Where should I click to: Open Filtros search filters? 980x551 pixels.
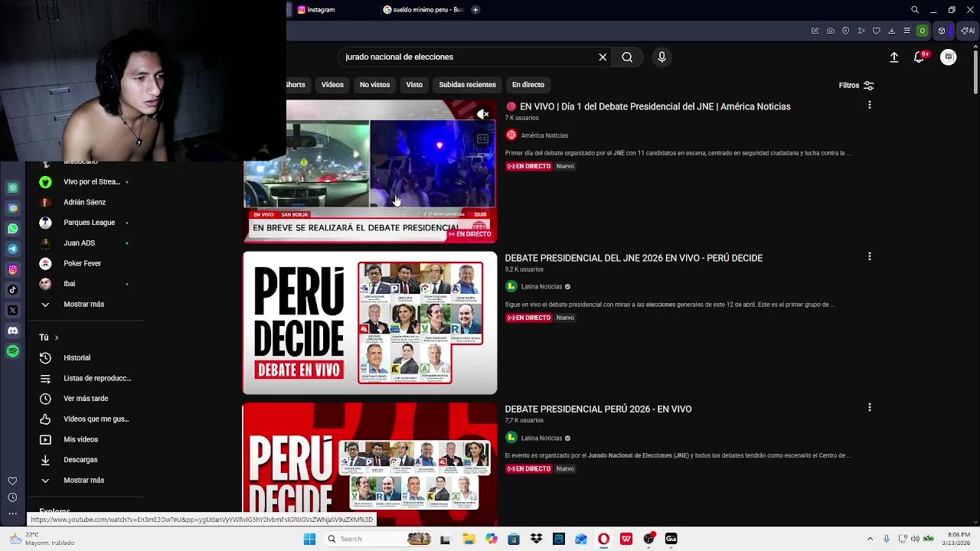[856, 85]
